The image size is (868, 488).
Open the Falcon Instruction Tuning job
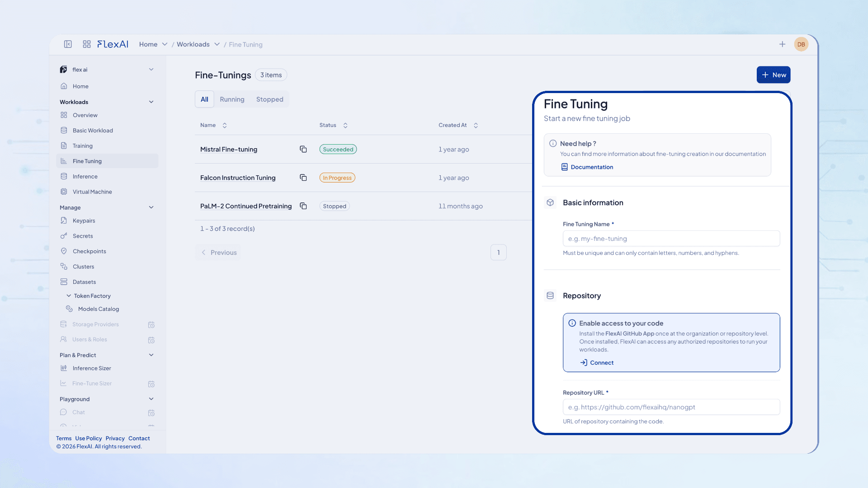[238, 178]
